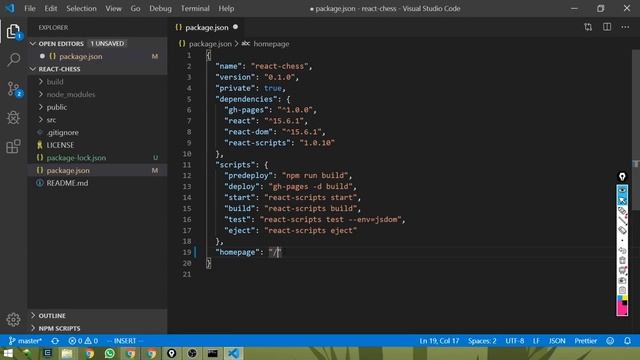This screenshot has width=640, height=360.
Task: Click Spaces: 2 indentation setting
Action: click(x=482, y=341)
